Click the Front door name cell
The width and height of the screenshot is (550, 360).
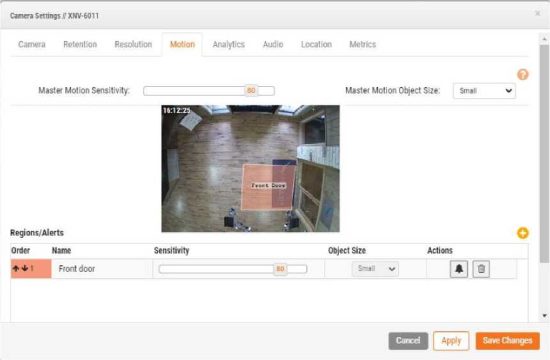pyautogui.click(x=102, y=269)
